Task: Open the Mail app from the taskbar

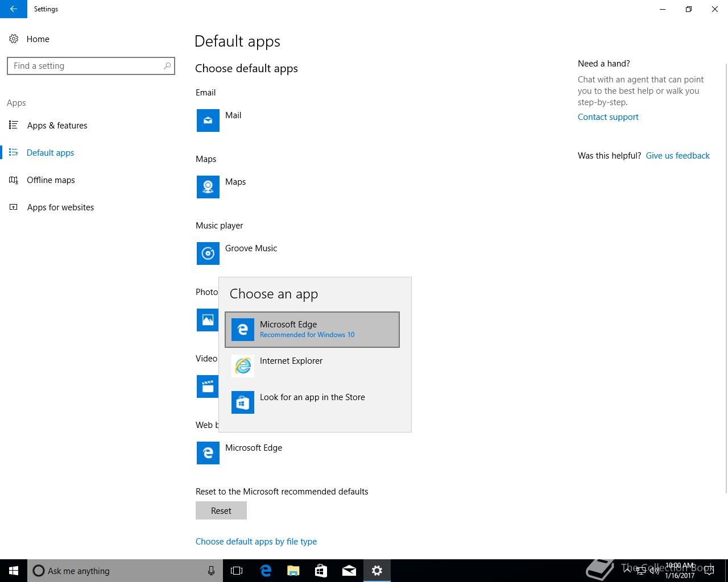Action: click(x=349, y=571)
